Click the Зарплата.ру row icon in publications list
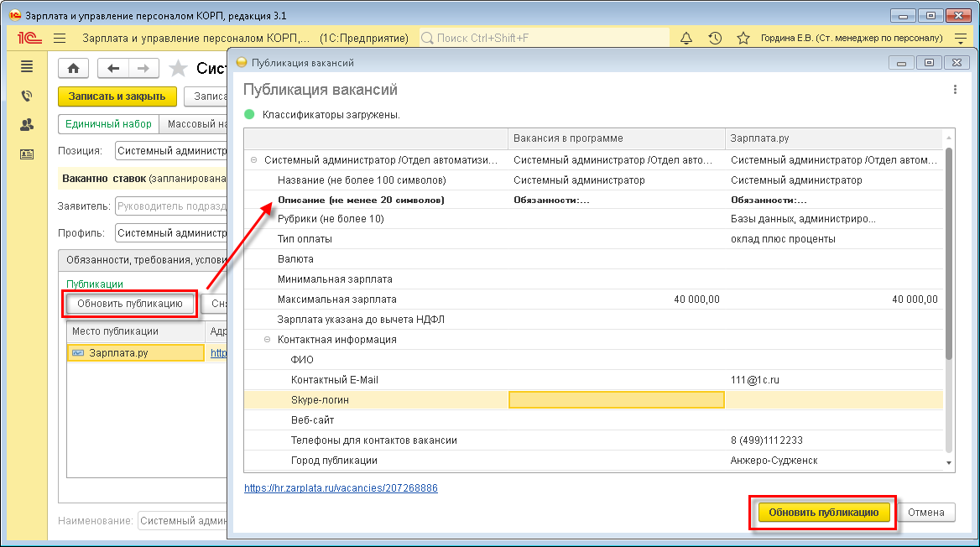Screen dimensions: 980x547 point(78,353)
